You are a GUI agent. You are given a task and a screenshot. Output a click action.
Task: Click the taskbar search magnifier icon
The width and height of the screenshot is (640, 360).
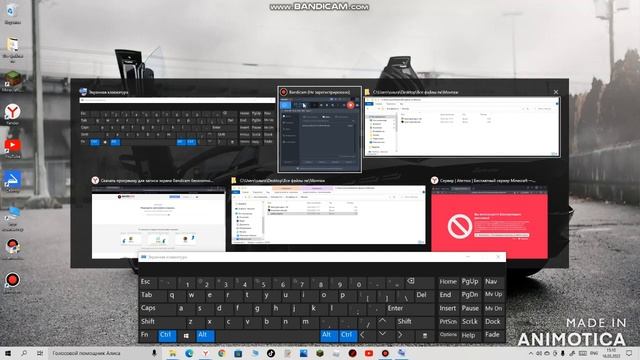(24, 353)
